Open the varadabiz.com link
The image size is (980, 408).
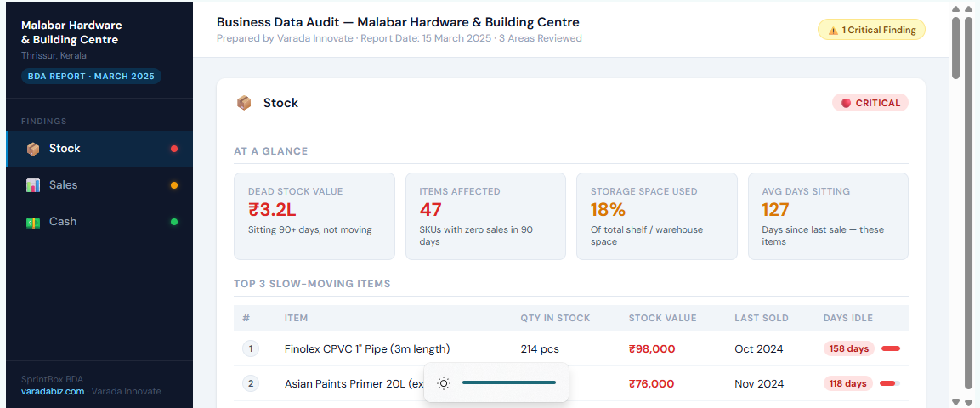point(53,392)
